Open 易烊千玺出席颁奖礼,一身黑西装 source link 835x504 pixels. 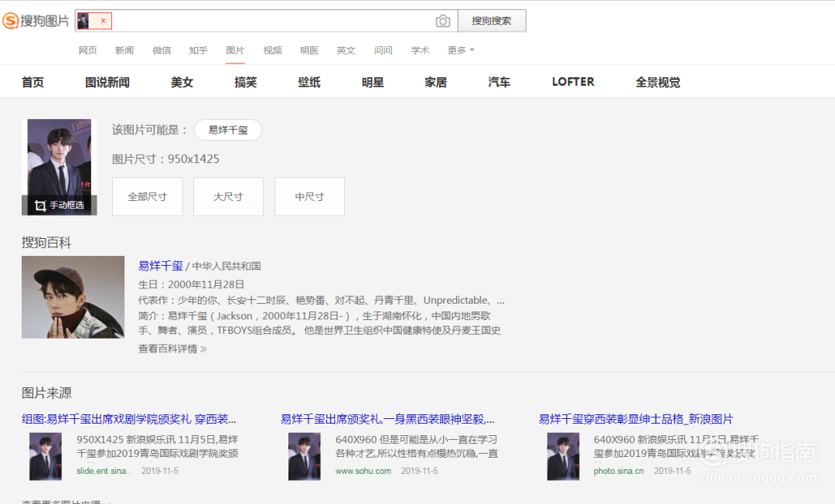pyautogui.click(x=387, y=419)
